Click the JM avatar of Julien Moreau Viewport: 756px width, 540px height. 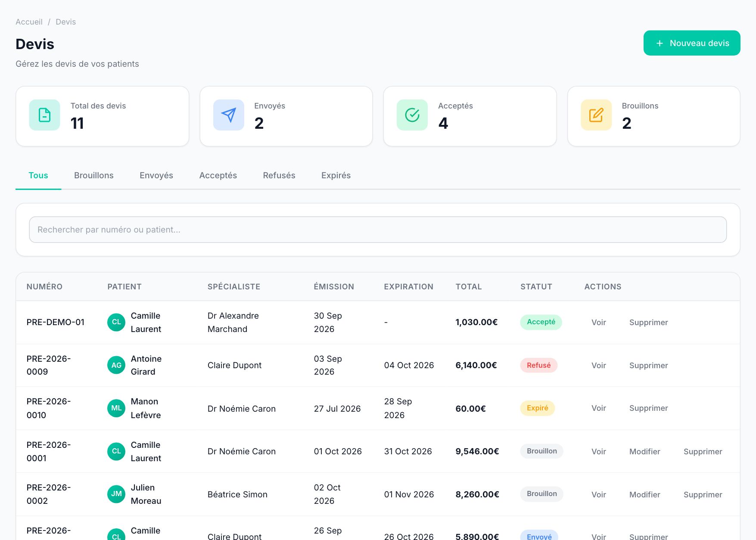click(116, 494)
